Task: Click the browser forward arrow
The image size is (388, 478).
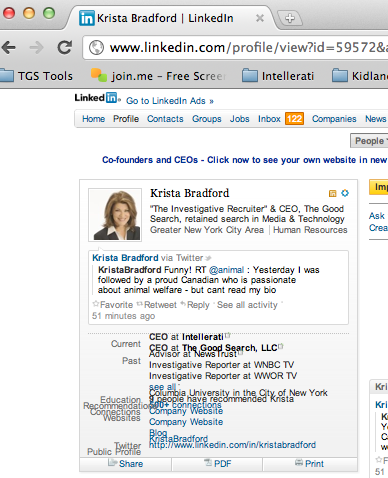Action: 37,48
